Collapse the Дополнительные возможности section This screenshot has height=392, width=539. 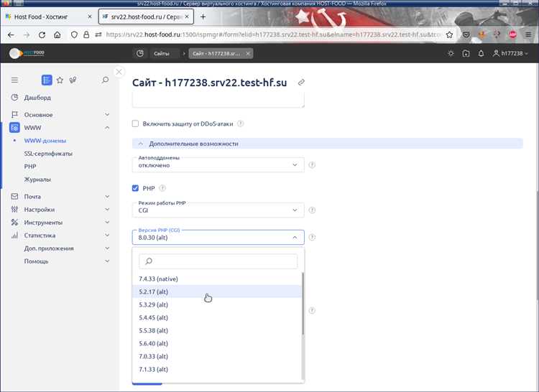pos(327,144)
